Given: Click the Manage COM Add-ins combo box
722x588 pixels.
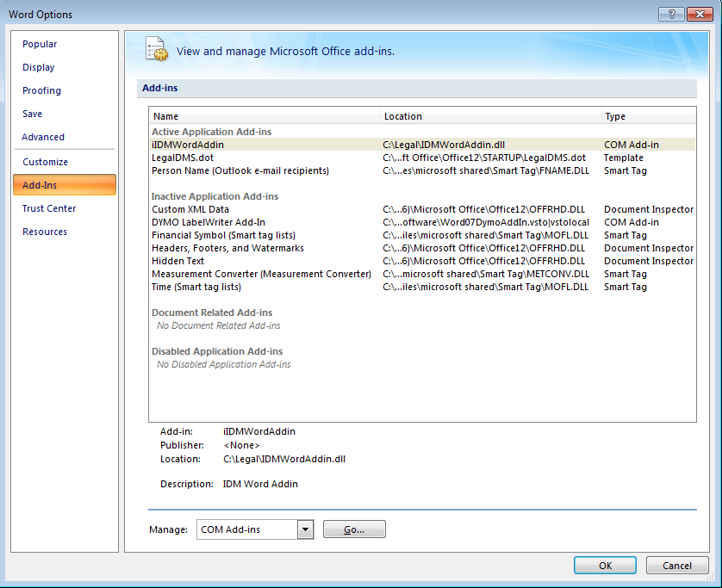Looking at the screenshot, I should [x=246, y=530].
